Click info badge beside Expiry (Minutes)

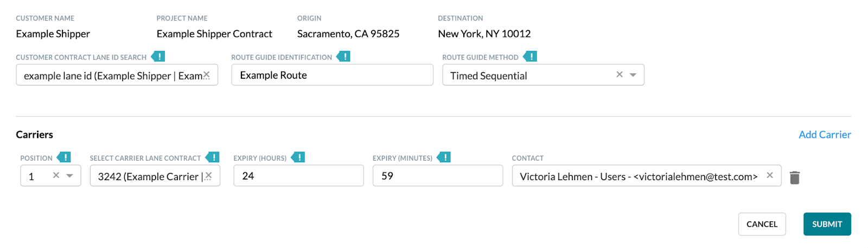pos(444,157)
